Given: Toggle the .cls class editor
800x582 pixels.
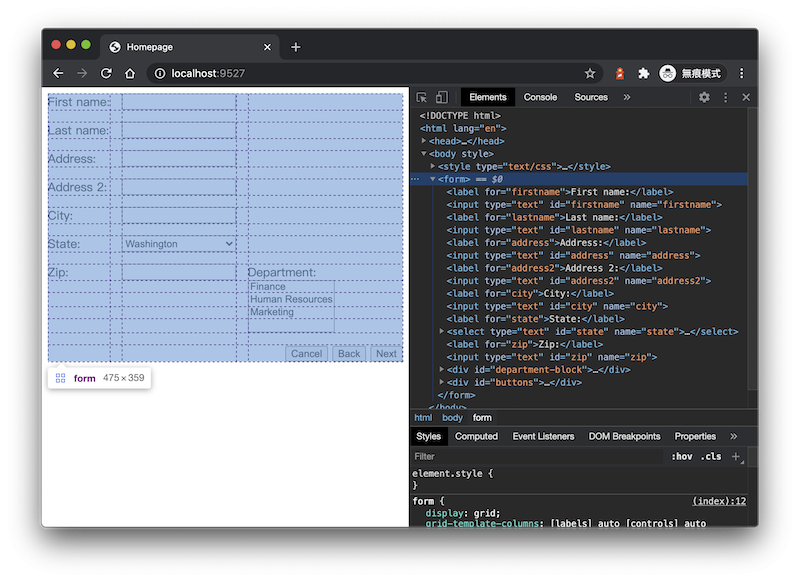Looking at the screenshot, I should pyautogui.click(x=711, y=457).
